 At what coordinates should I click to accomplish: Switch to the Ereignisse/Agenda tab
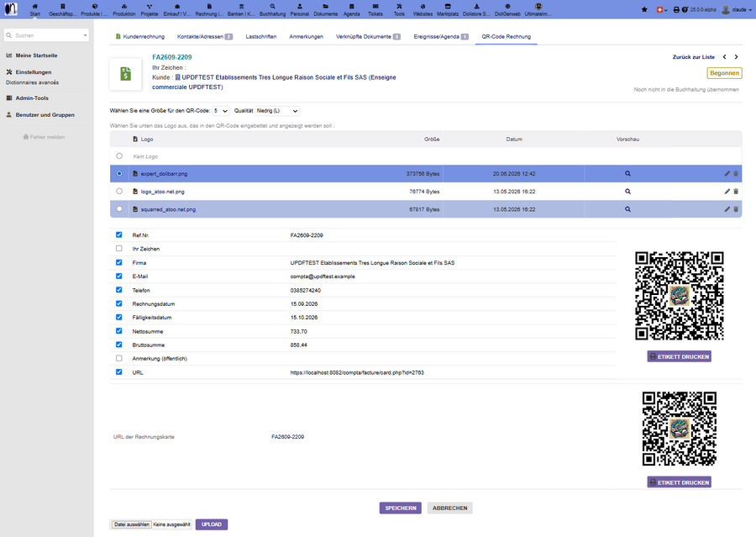[x=441, y=37]
